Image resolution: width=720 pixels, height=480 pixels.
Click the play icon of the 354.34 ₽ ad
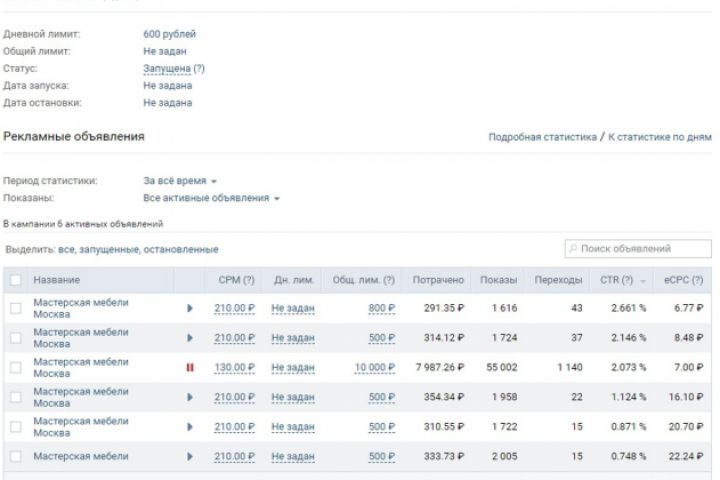(x=190, y=398)
